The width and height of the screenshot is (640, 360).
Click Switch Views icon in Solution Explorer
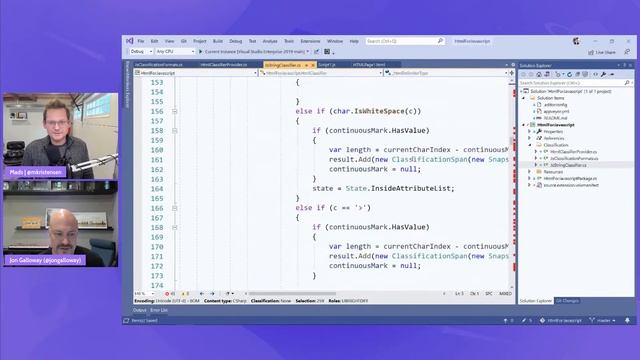[x=547, y=74]
